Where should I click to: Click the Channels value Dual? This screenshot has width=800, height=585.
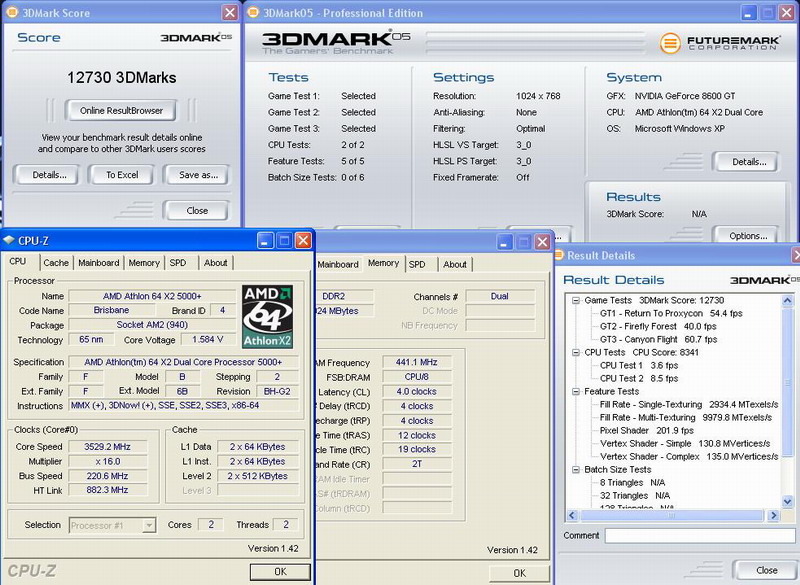click(499, 296)
